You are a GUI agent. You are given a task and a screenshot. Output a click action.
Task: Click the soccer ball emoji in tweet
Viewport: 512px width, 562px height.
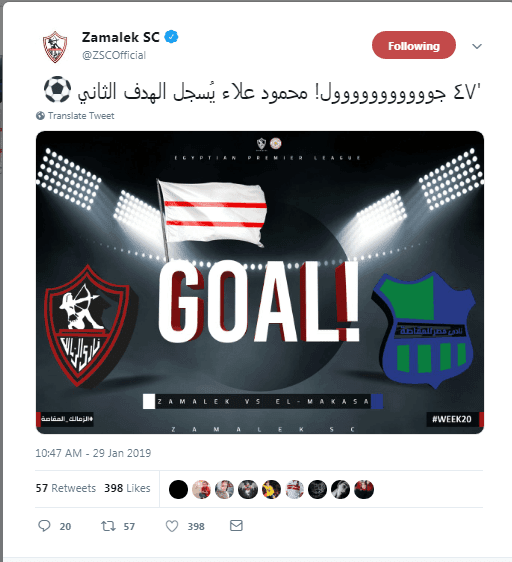(57, 90)
